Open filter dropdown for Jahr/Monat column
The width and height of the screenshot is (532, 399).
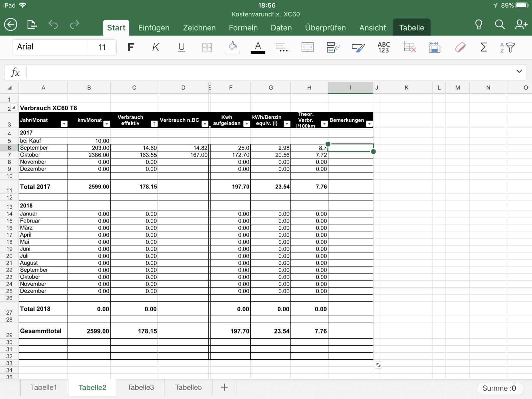(x=64, y=124)
